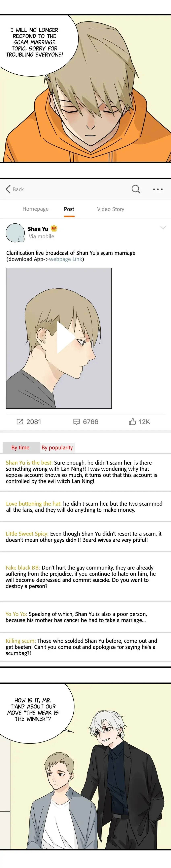
Task: Like the post with the thumbs-up icon
Action: [132, 422]
